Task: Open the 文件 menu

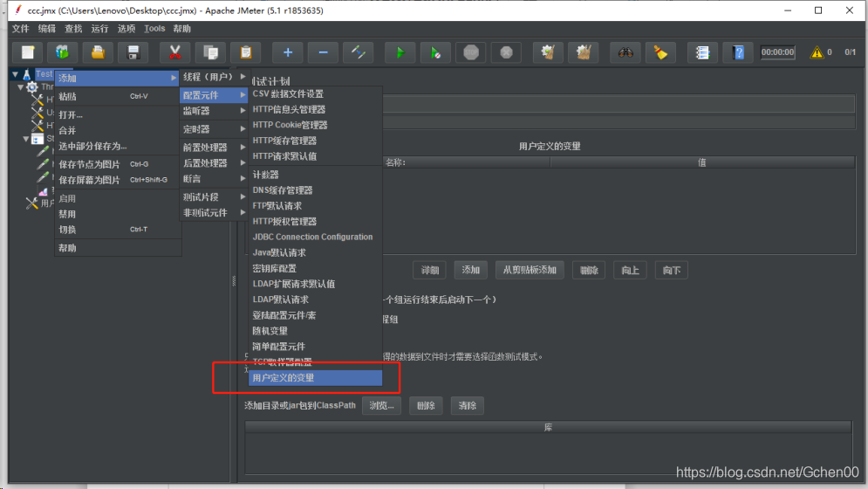Action: (x=20, y=28)
